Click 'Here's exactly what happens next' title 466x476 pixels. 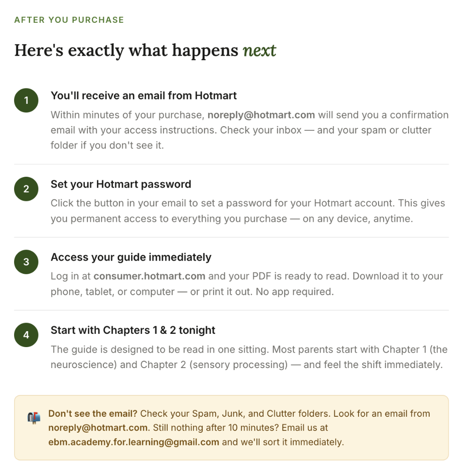tap(145, 51)
